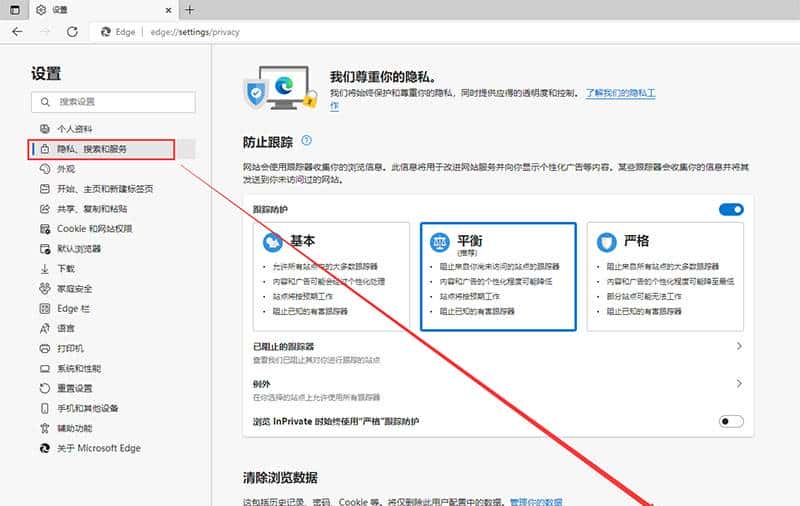The image size is (800, 506).
Task: Open the tab actions menu icon
Action: point(15,10)
